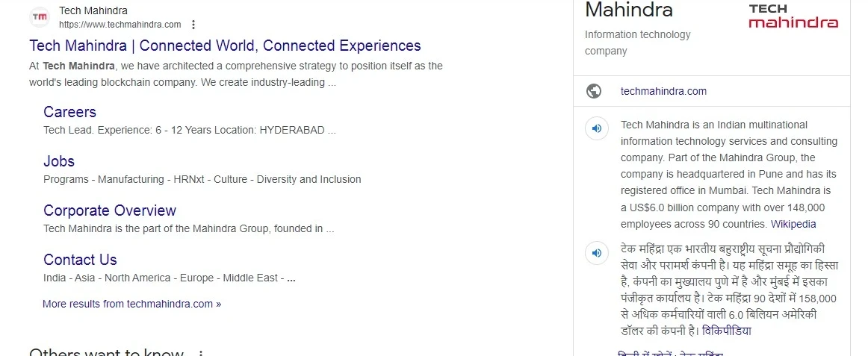Screen dimensions: 868x356
Task: Click the "Information technology company" subtitle
Action: 637,43
